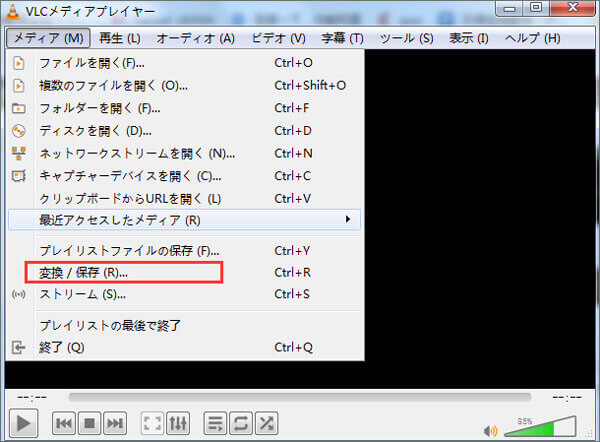Toggle プレイリストの最後で終了 option
Image resolution: width=600 pixels, height=442 pixels.
click(x=184, y=325)
